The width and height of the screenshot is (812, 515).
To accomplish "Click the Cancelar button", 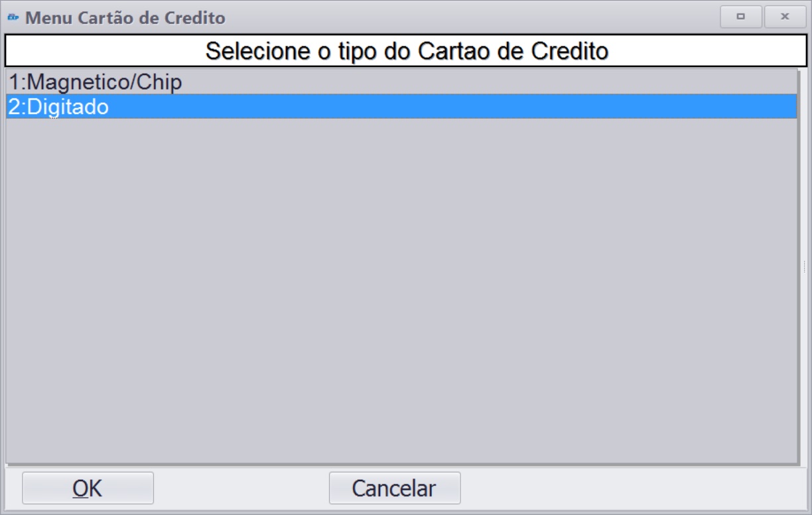I will [x=394, y=488].
